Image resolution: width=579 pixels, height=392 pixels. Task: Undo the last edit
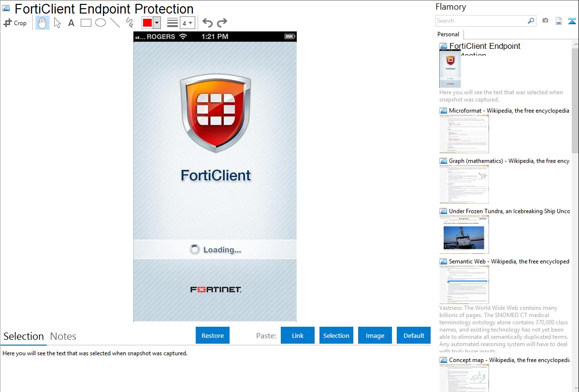pos(207,23)
